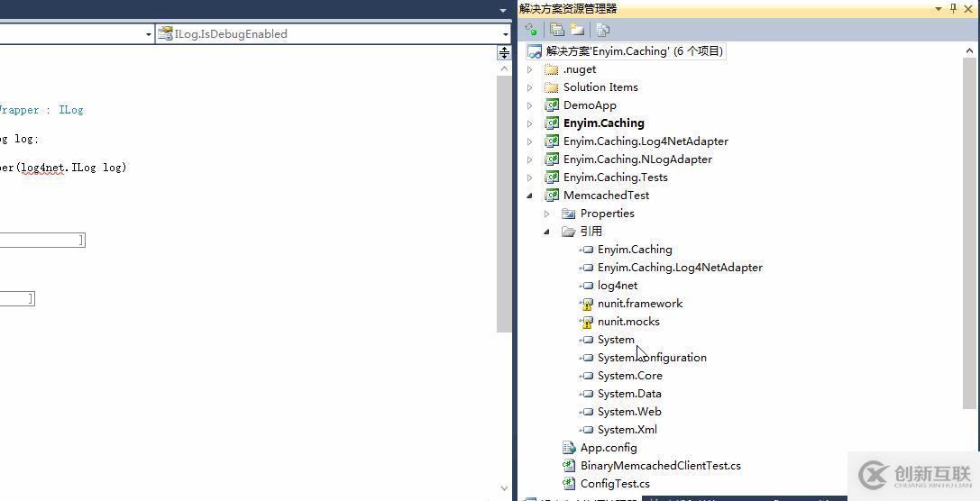
Task: Click the 引用 open folder icon
Action: 568,232
